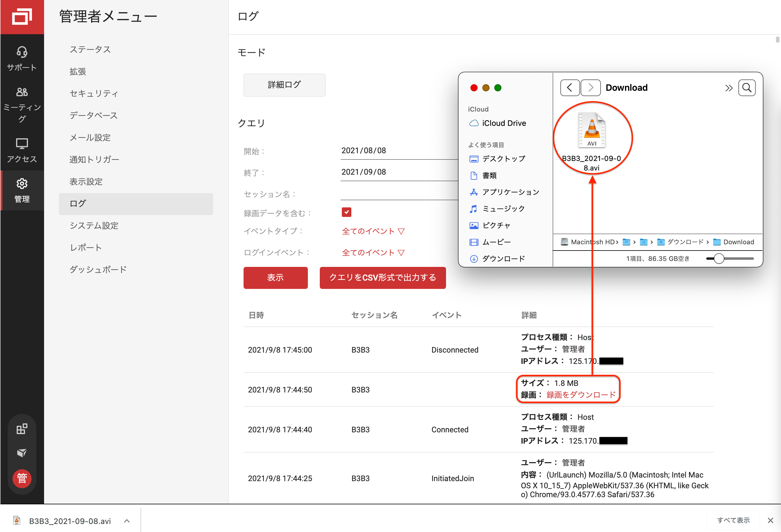Screen dimensions: 781x532
Task: Open デスクトップ in Finder sidebar
Action: pos(497,159)
